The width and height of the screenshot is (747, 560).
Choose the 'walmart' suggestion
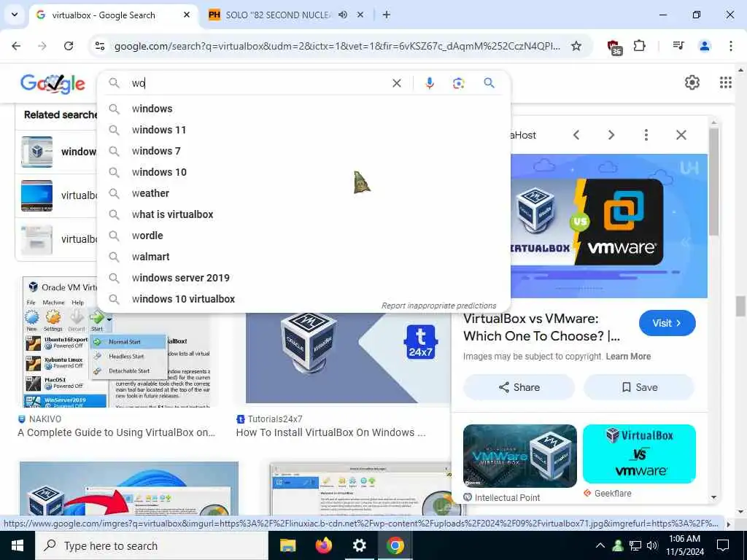[x=304, y=257]
